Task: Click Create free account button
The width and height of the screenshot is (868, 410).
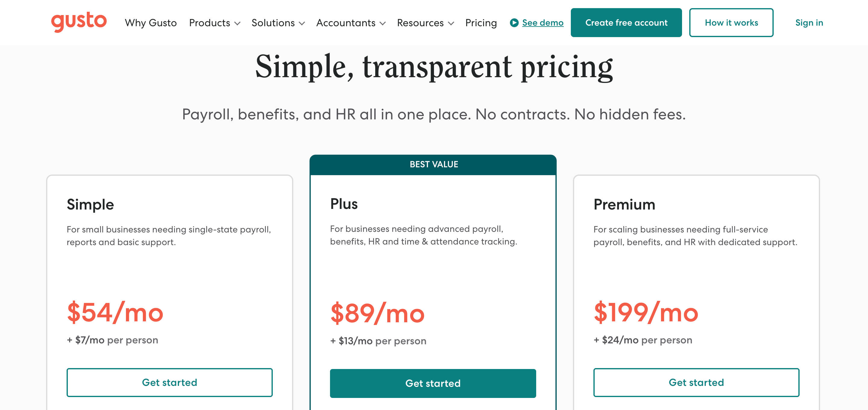Action: point(626,23)
